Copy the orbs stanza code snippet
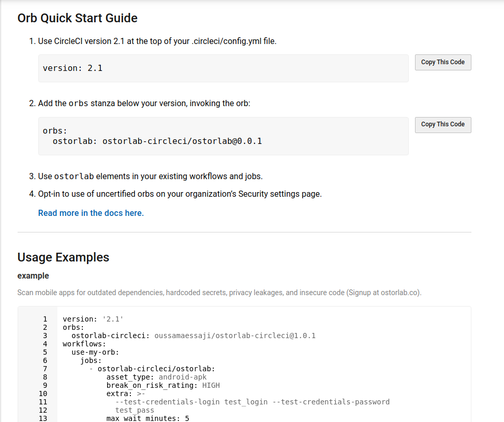 click(443, 124)
